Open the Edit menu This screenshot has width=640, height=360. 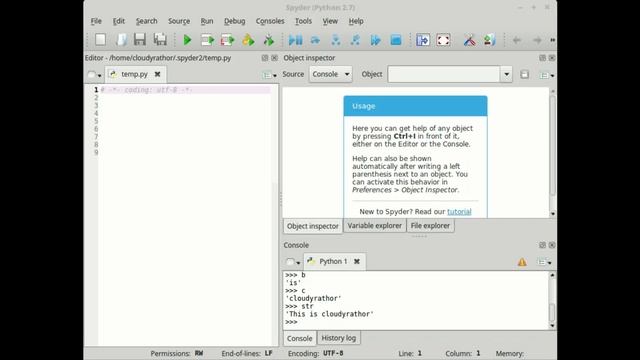pyautogui.click(x=119, y=21)
